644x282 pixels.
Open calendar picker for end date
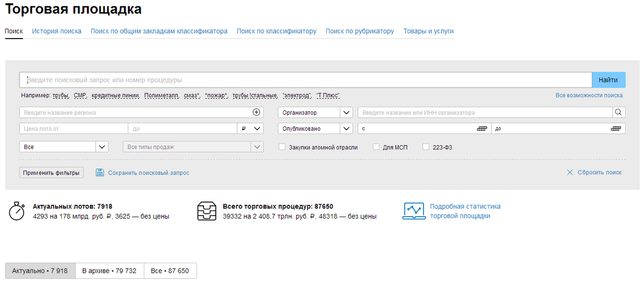tap(615, 129)
